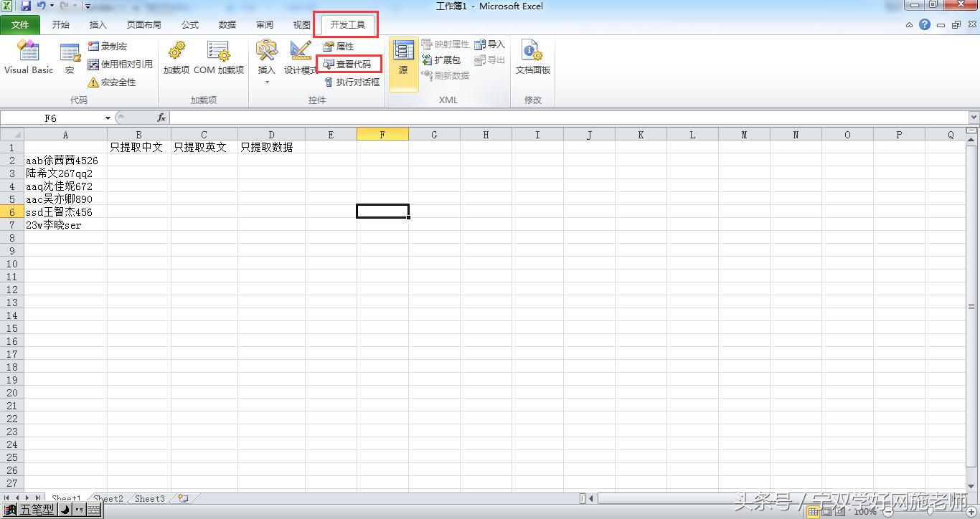
Task: Open Customize Quick Access Toolbar dropdown
Action: pyautogui.click(x=88, y=6)
